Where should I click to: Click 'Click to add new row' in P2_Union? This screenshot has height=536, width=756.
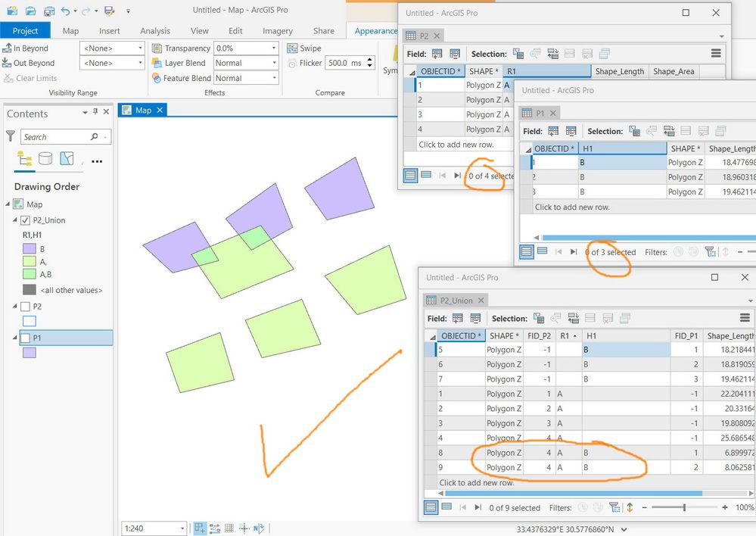(476, 482)
